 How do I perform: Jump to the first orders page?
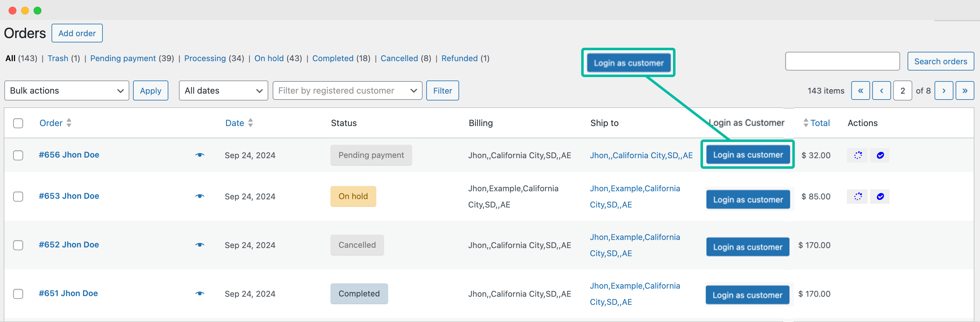pyautogui.click(x=860, y=90)
